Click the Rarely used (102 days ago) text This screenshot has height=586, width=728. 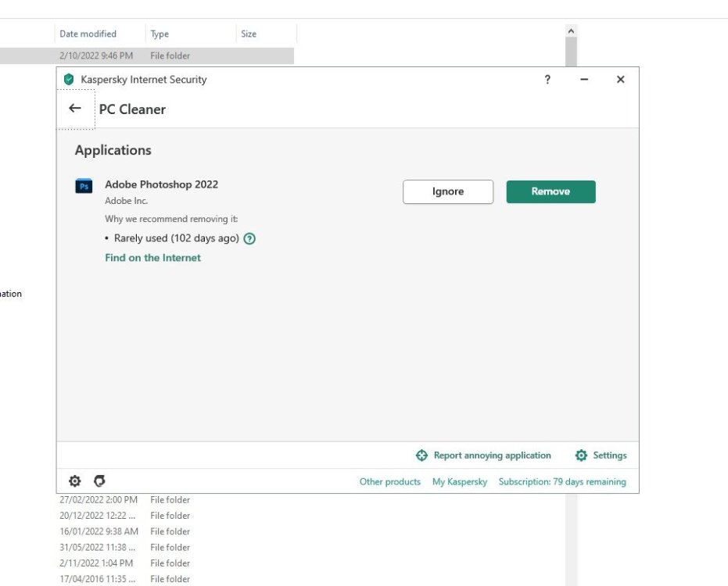pos(177,238)
